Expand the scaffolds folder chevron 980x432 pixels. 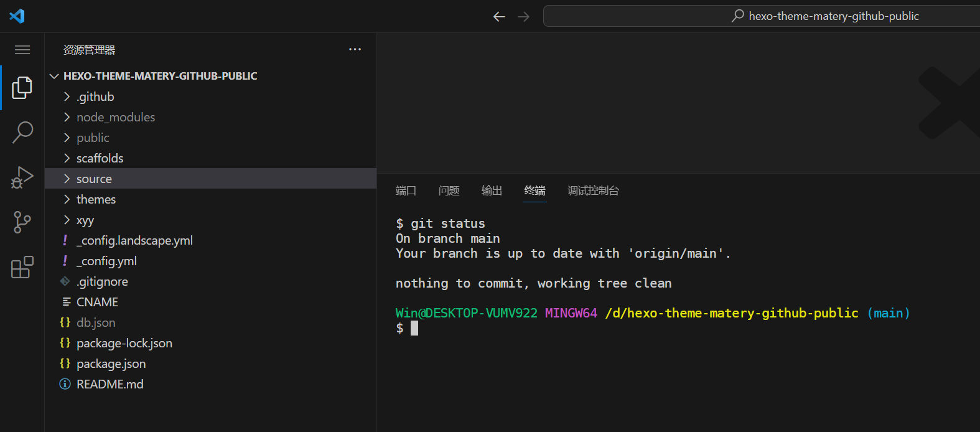click(67, 158)
